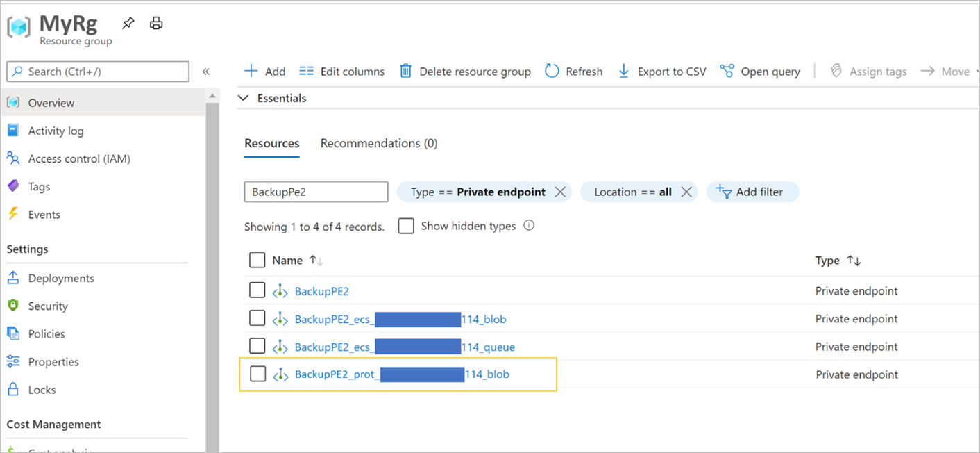Open query using the query icon
Viewport: 980px width, 453px height.
click(727, 71)
